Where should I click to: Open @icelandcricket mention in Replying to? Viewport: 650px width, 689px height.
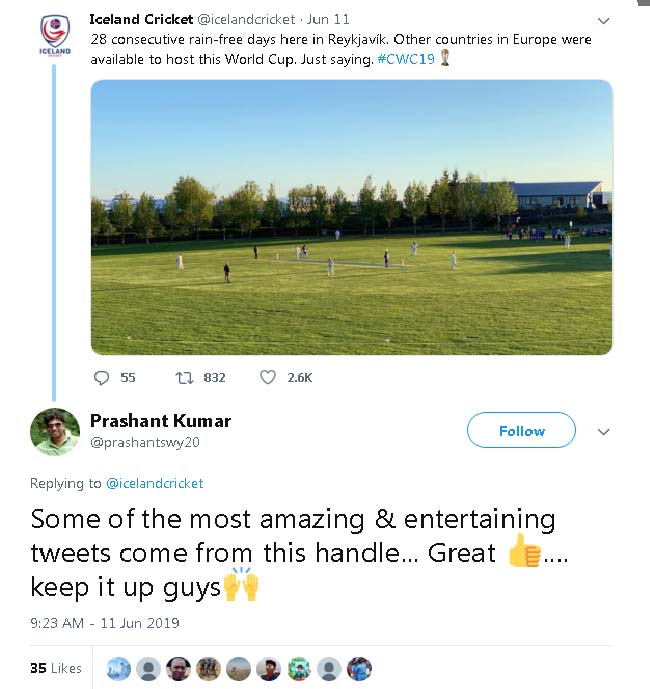pyautogui.click(x=155, y=483)
